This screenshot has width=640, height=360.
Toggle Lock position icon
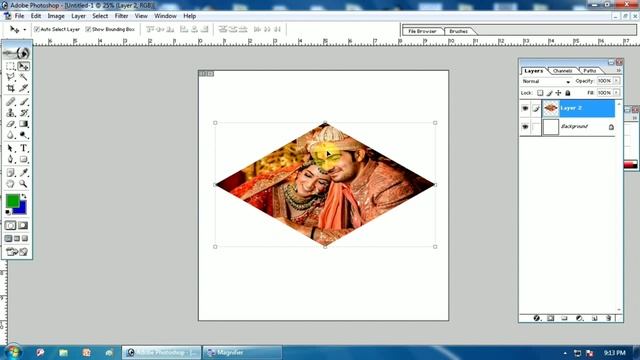558,93
